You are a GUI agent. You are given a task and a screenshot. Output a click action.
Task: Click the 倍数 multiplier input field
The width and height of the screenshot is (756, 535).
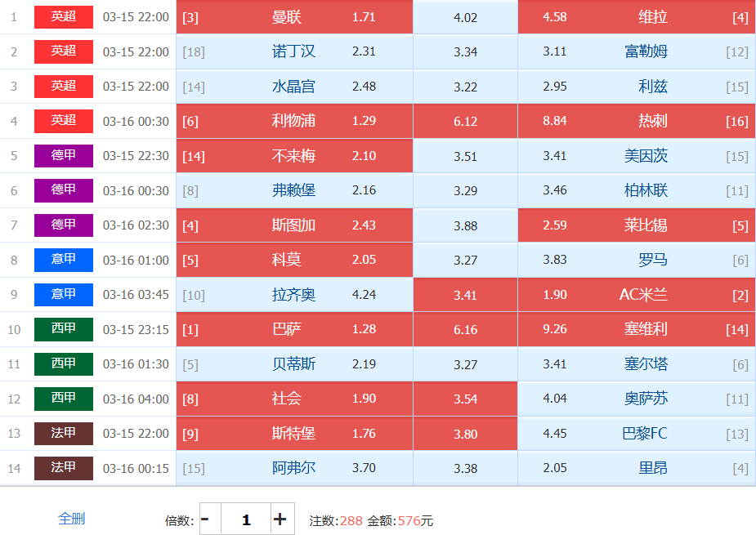[x=245, y=519]
